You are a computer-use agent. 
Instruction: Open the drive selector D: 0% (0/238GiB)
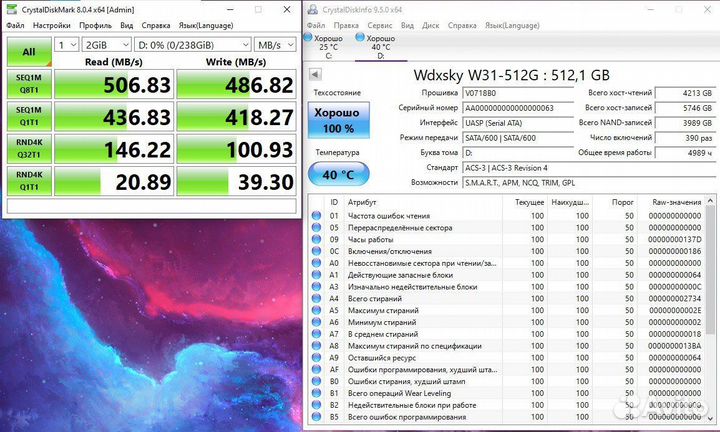(x=192, y=45)
